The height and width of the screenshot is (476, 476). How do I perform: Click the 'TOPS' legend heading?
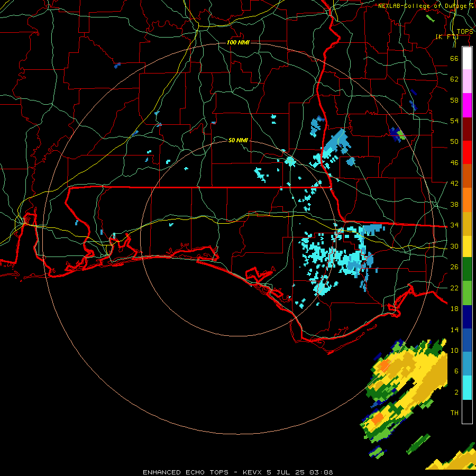point(465,32)
